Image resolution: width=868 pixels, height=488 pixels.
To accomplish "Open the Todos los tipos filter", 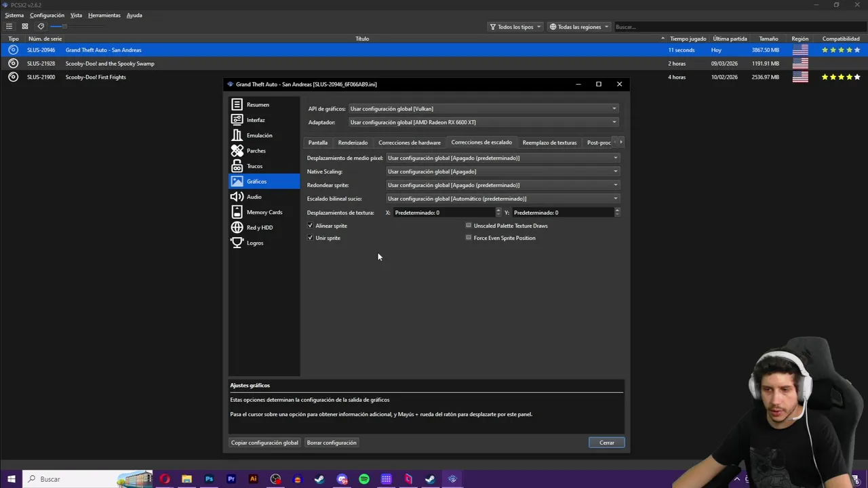I will (515, 27).
